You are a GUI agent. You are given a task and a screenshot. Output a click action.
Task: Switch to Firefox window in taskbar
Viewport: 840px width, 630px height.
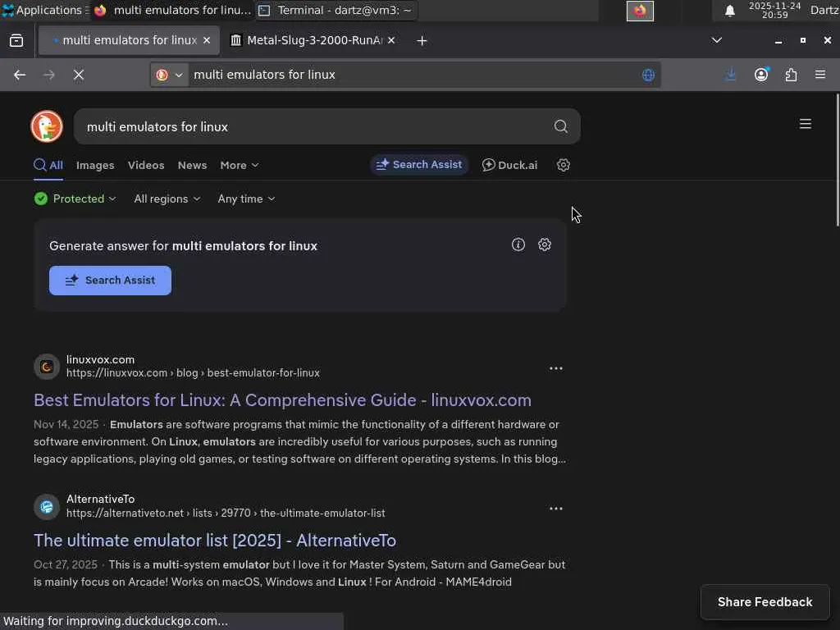[174, 10]
